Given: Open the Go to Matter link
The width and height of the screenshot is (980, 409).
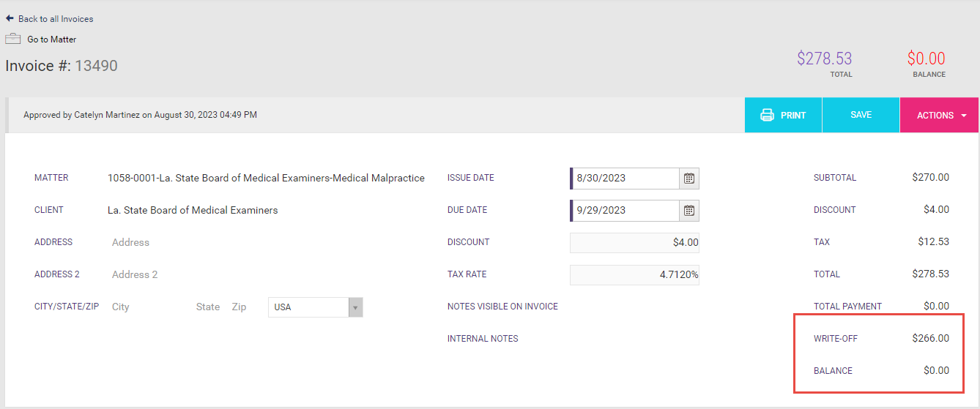Looking at the screenshot, I should click(x=52, y=40).
